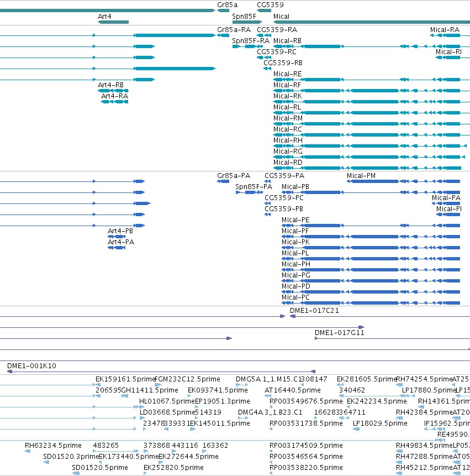Image resolution: width=470 pixels, height=476 pixels.
Task: Click the Mical-RE transcript label
Action: [x=287, y=74]
